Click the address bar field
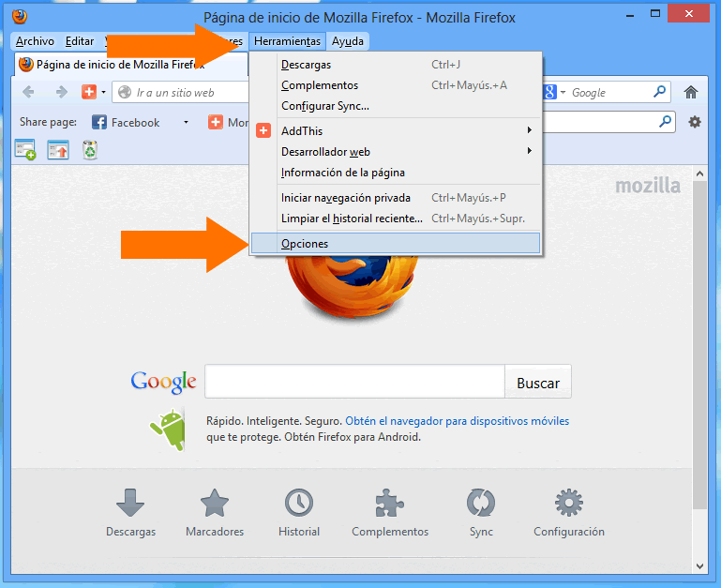This screenshot has height=588, width=721. coord(182,93)
